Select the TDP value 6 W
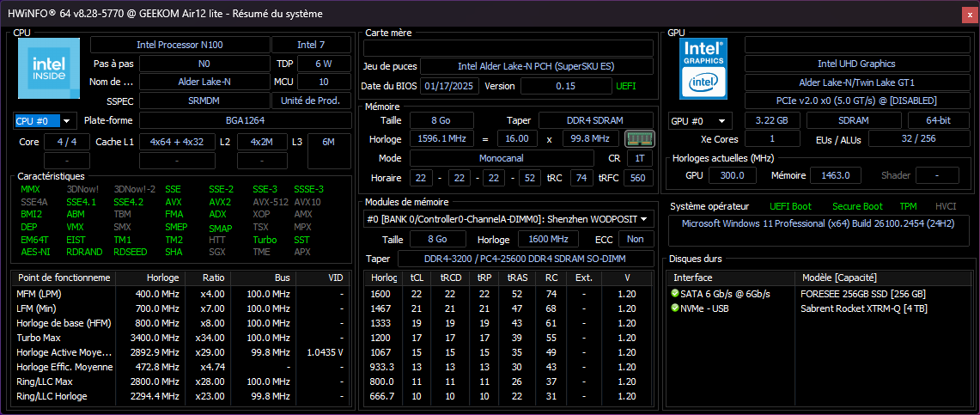Image resolution: width=980 pixels, height=415 pixels. pyautogui.click(x=324, y=64)
